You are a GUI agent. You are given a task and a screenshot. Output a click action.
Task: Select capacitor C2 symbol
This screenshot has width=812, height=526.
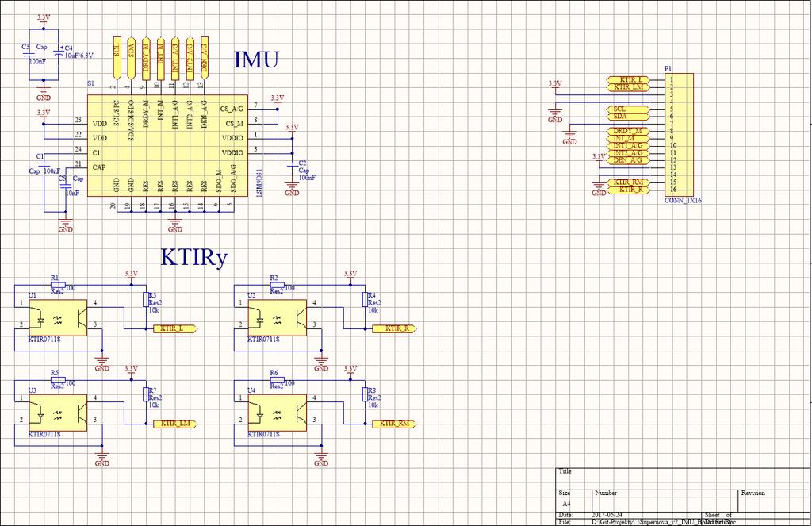tap(292, 163)
